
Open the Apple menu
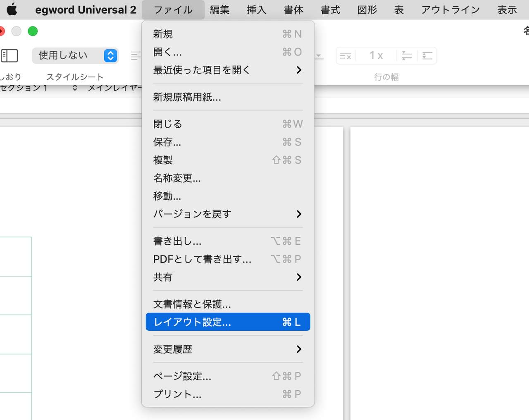[x=12, y=9]
